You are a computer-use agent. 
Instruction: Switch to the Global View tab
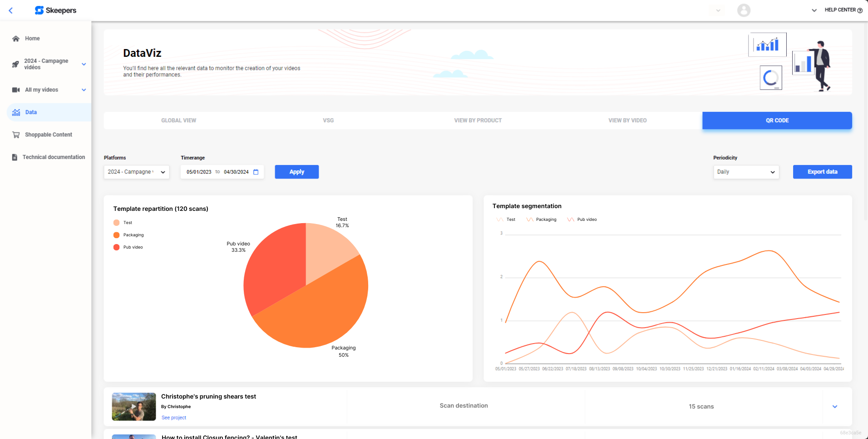coord(178,120)
